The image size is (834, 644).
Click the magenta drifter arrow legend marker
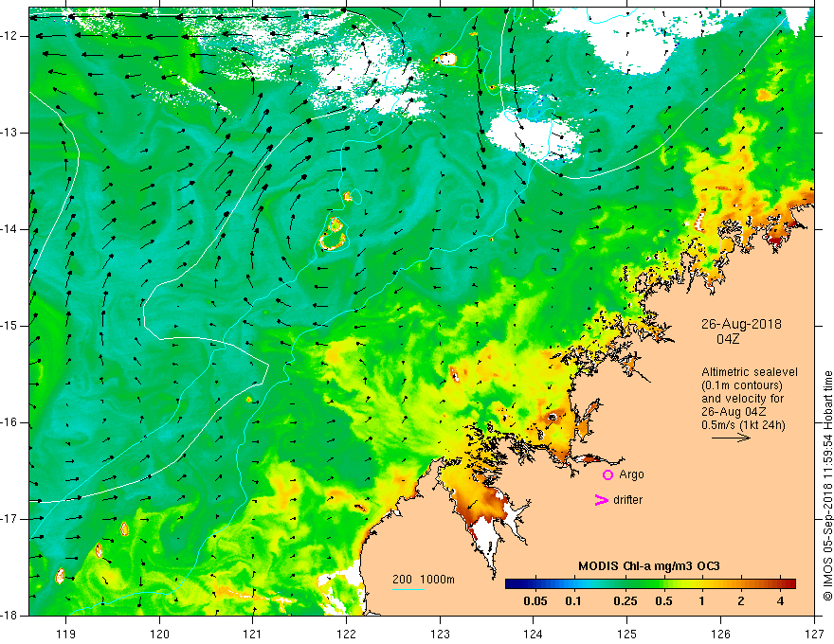[601, 500]
